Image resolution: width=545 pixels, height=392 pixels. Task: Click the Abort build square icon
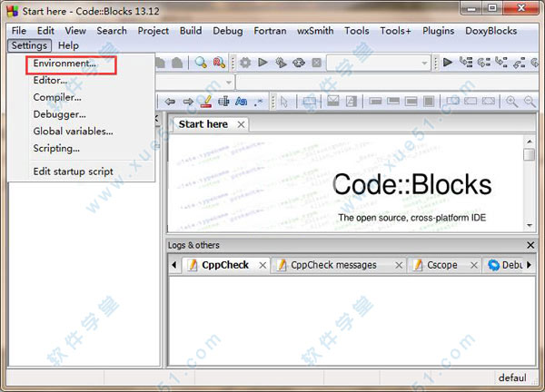tap(317, 63)
